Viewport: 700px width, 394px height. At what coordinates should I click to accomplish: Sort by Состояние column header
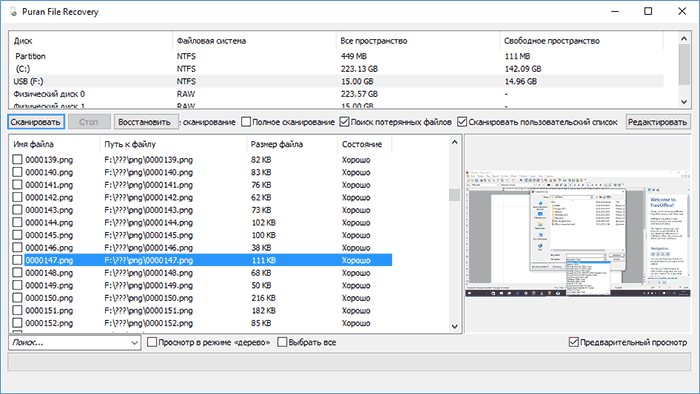(365, 144)
